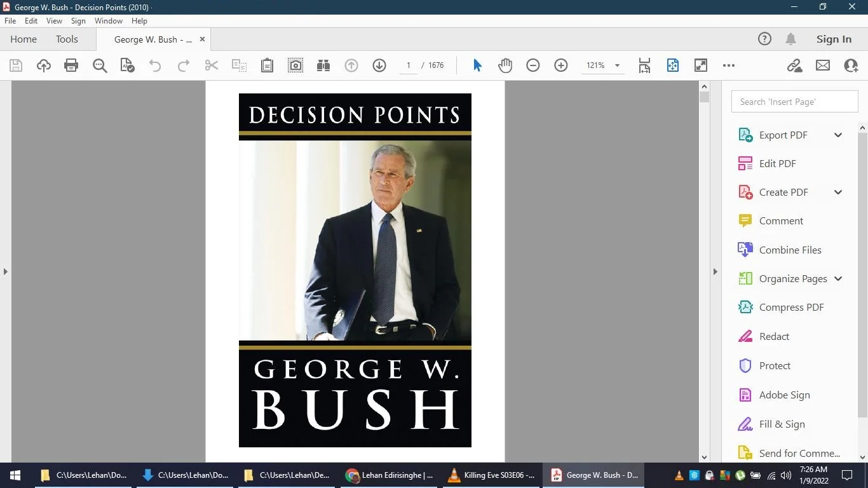Click the Save file icon
The image size is (868, 488).
16,65
